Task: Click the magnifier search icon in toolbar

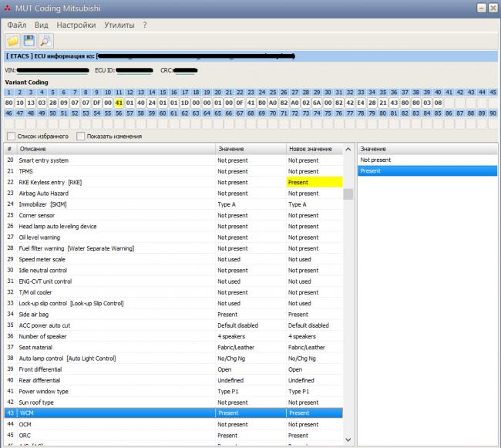Action: [45, 41]
